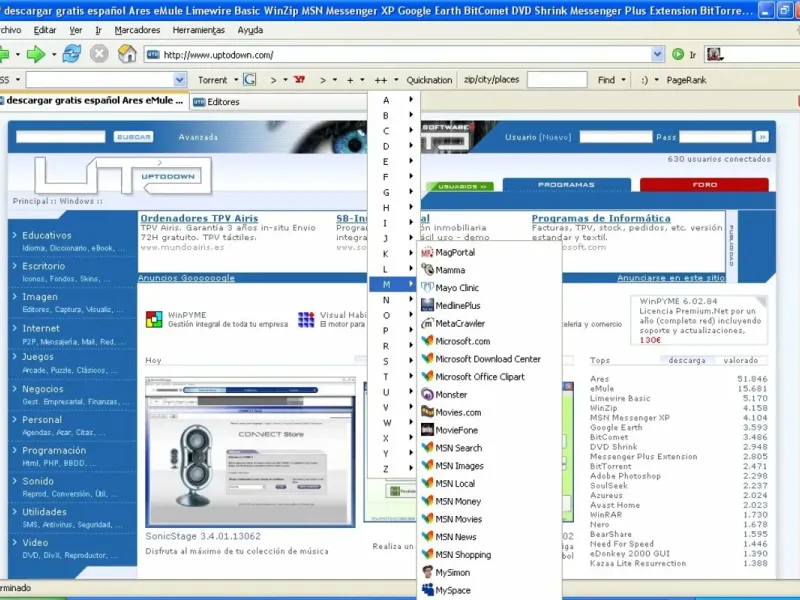Click the Quicknation toolbar button
This screenshot has height=600, width=800.
pos(429,80)
